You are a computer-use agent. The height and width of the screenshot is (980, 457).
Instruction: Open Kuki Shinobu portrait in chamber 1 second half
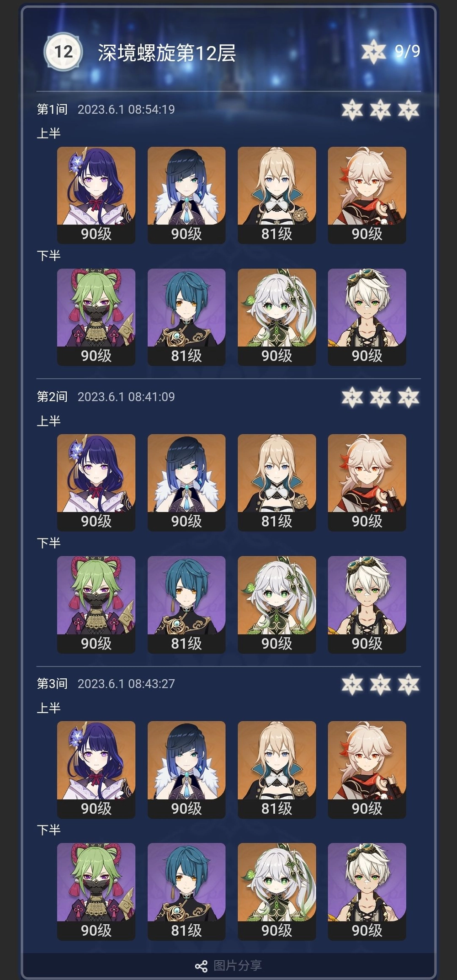tap(96, 317)
